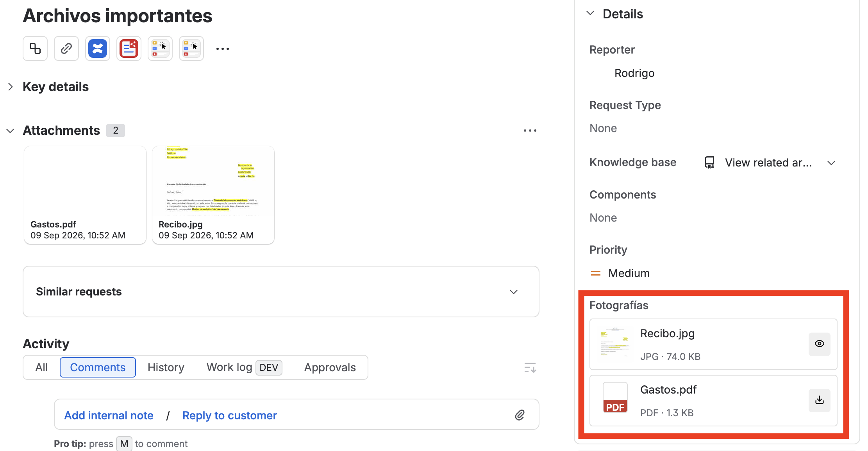Open the Work log tab
The image size is (868, 451).
tap(244, 367)
